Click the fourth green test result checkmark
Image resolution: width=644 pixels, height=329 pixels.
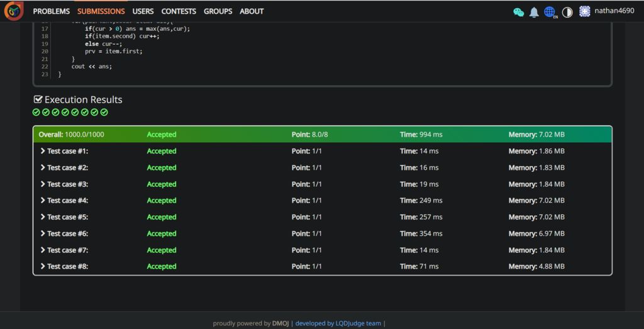click(x=65, y=112)
